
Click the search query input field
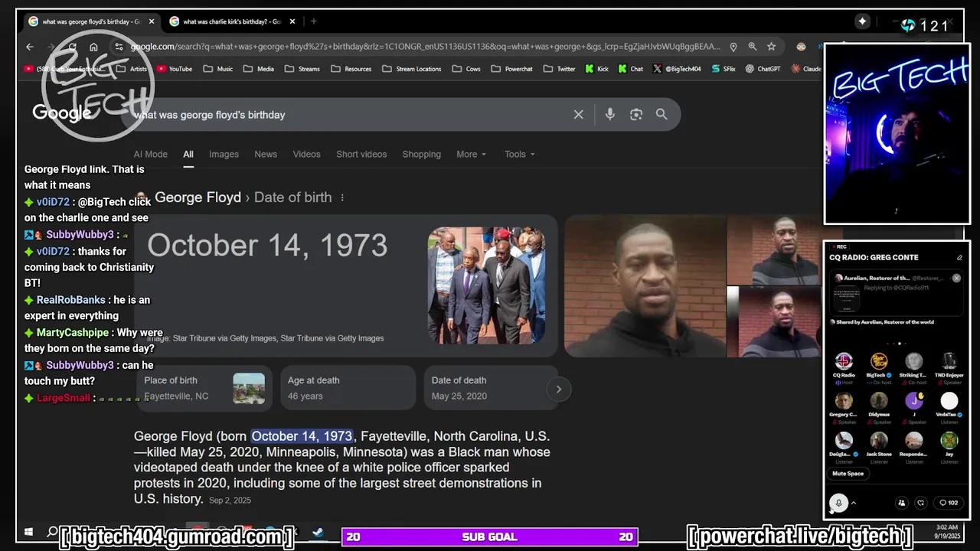pos(352,115)
